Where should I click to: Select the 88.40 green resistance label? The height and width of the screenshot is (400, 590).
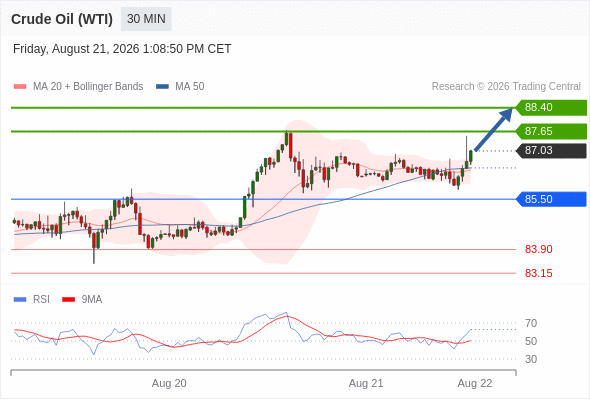tap(551, 107)
